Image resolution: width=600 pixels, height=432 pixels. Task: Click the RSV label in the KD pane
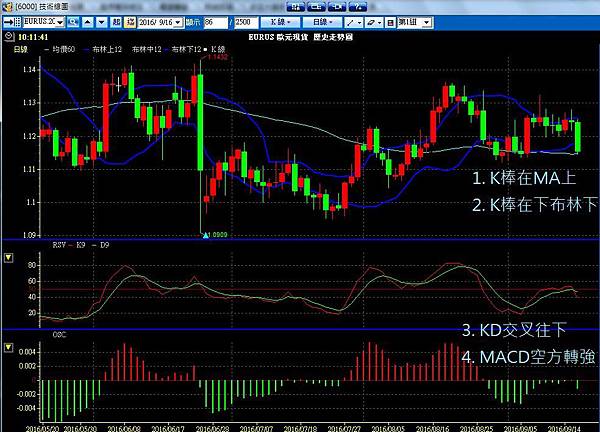[59, 245]
